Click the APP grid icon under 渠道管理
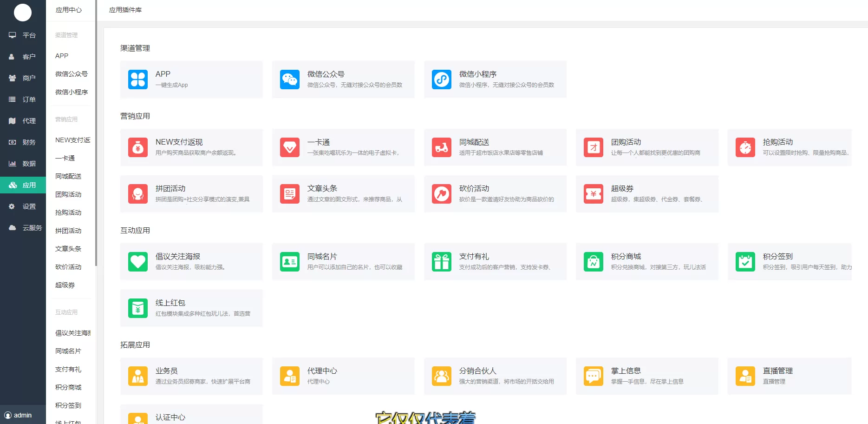The height and width of the screenshot is (424, 868). click(x=137, y=79)
